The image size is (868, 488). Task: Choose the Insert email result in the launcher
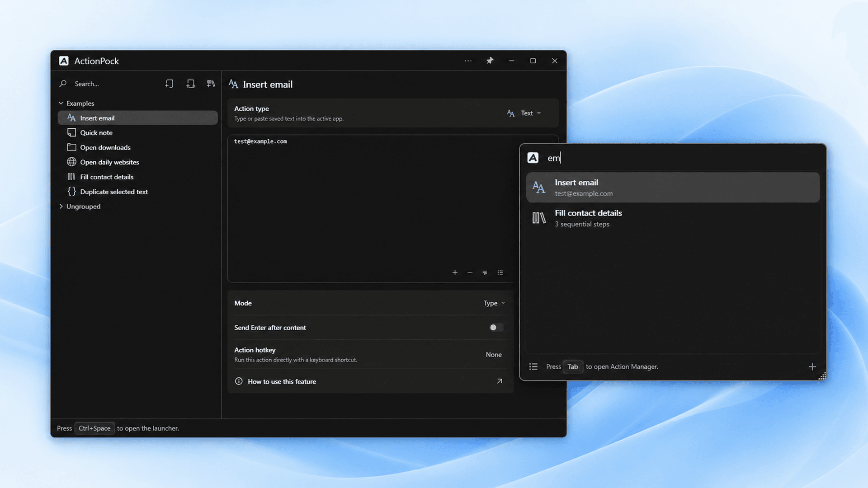tap(673, 187)
